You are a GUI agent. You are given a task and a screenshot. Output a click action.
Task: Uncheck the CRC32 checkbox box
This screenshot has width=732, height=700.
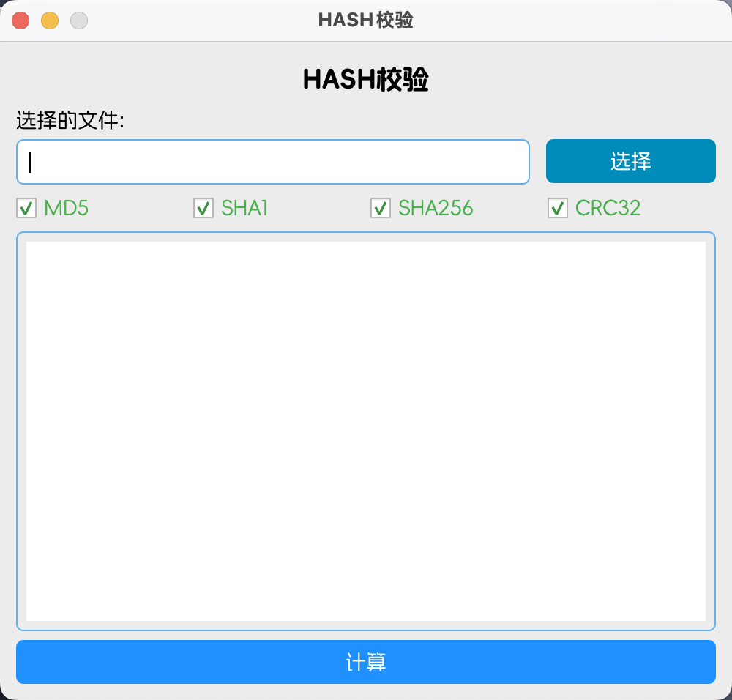click(558, 208)
